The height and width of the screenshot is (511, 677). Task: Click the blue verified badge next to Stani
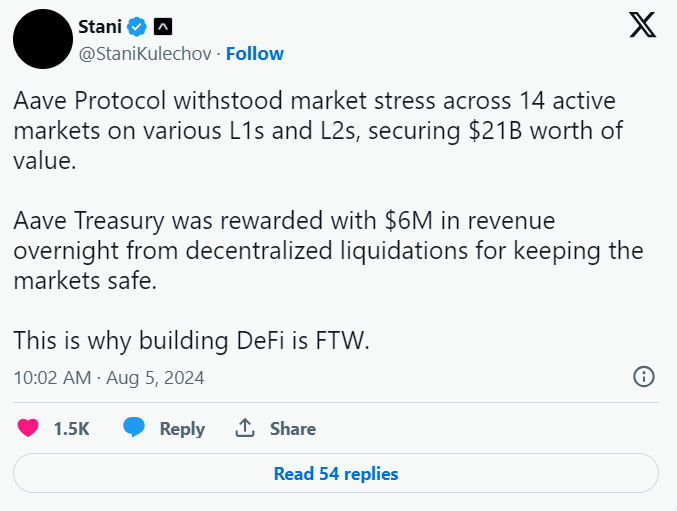[x=136, y=27]
